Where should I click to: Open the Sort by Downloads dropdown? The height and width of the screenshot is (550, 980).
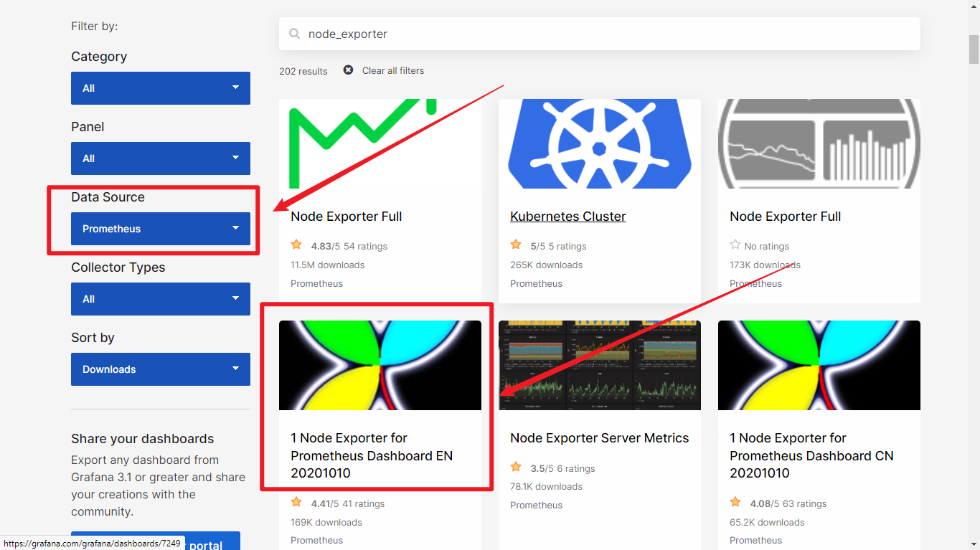(x=161, y=369)
